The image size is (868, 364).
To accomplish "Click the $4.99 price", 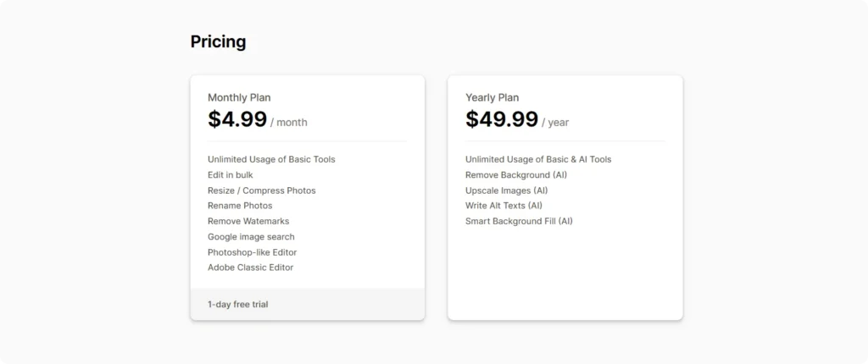I will [237, 119].
